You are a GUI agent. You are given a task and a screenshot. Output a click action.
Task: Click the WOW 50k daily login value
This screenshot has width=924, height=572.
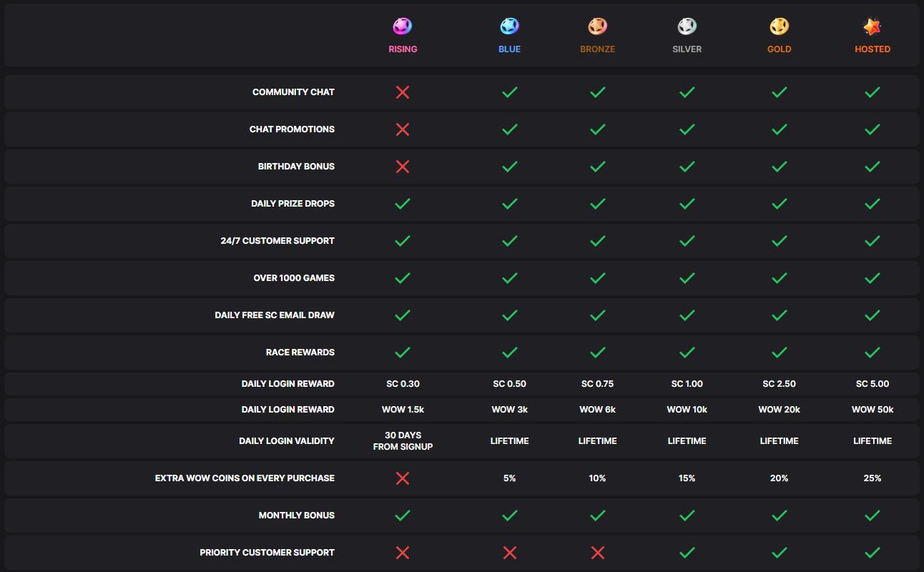(873, 410)
